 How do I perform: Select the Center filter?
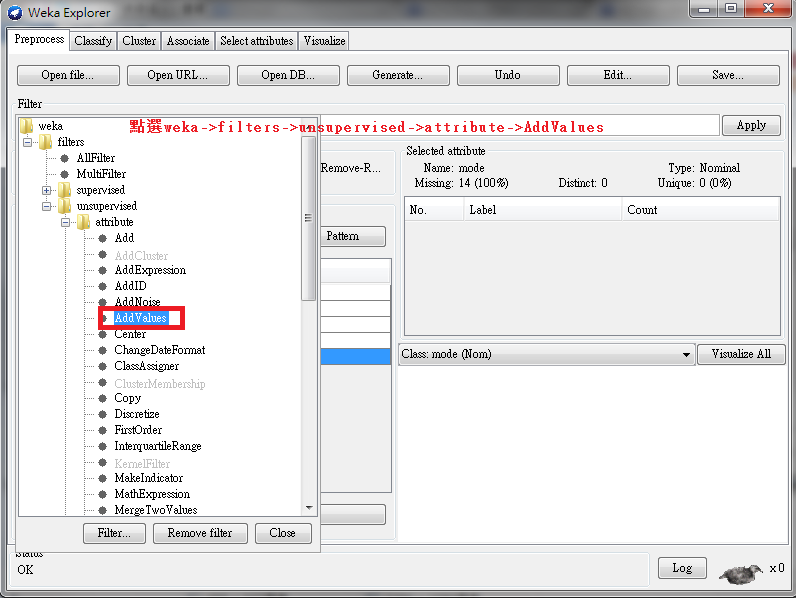(x=130, y=334)
